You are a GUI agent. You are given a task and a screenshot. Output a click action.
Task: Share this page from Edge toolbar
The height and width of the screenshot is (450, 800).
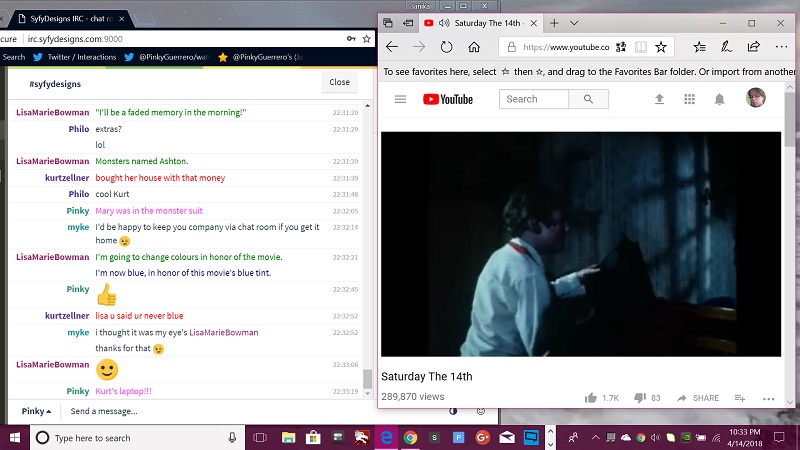(754, 47)
